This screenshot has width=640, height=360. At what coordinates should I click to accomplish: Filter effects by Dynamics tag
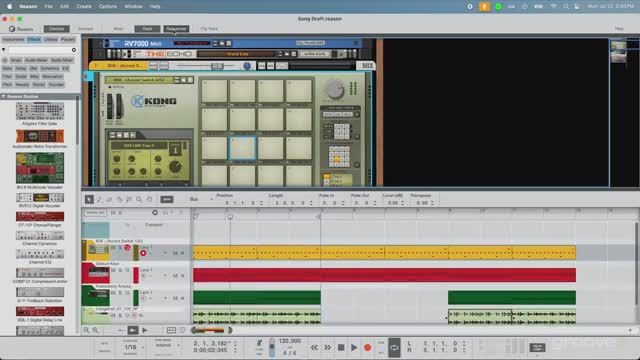pyautogui.click(x=49, y=69)
